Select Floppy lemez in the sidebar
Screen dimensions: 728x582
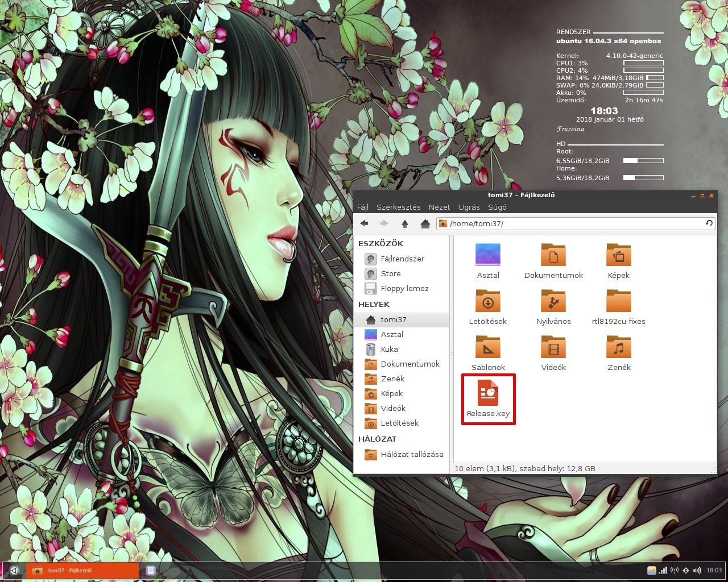click(402, 289)
